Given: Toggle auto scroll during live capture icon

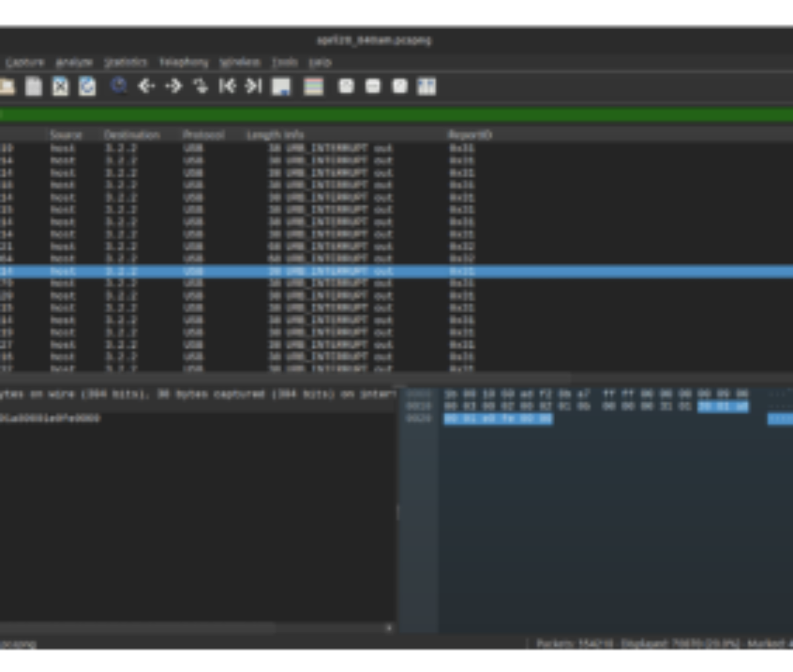Looking at the screenshot, I should pyautogui.click(x=282, y=87).
